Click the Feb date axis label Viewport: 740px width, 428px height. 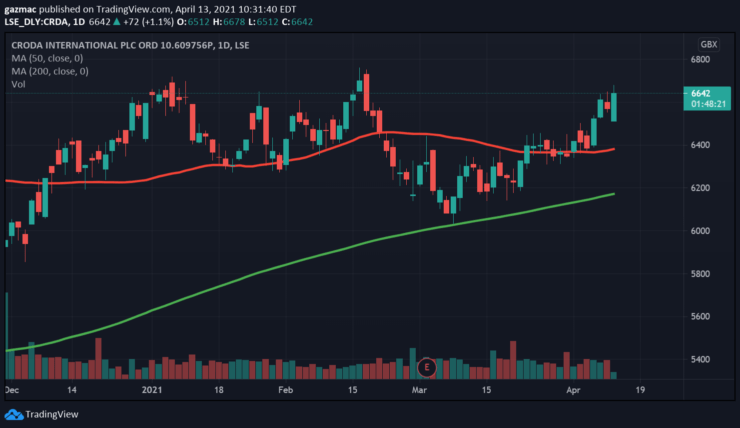pos(286,390)
